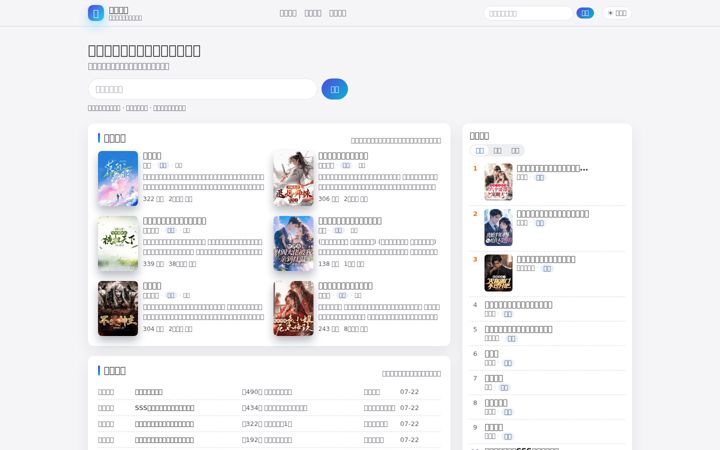720x450 pixels.
Task: Click the blue category tag on the 243-chapter book card
Action: coord(342,296)
